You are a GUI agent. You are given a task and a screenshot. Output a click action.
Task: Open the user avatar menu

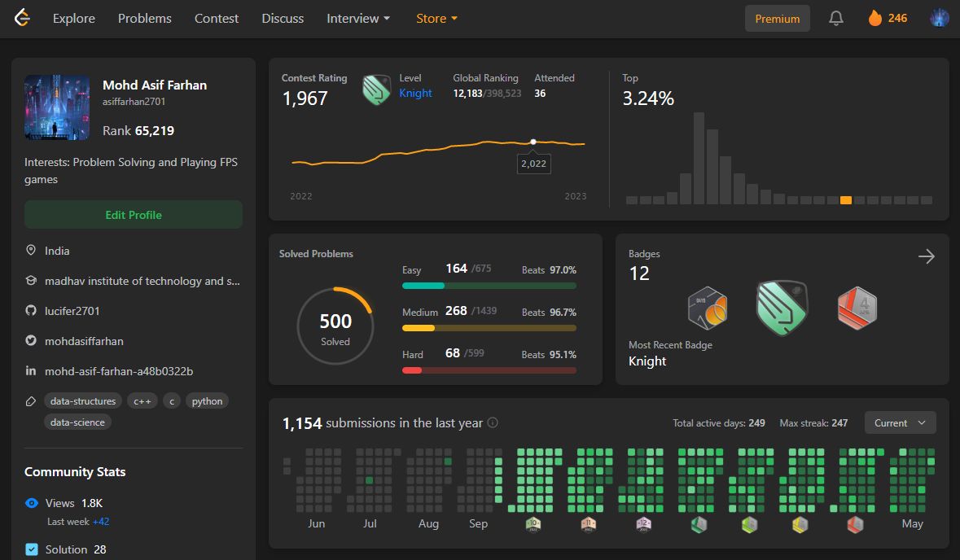(x=939, y=19)
